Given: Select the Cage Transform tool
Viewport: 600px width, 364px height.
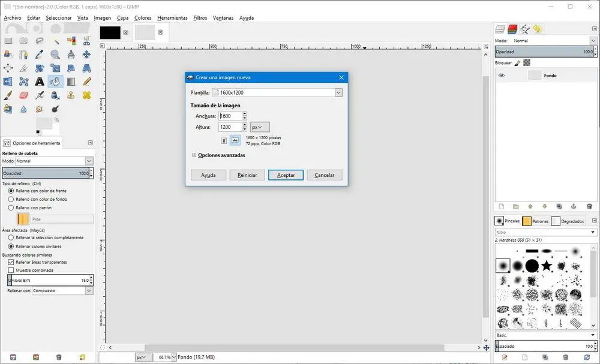Looking at the screenshot, I should (x=24, y=82).
